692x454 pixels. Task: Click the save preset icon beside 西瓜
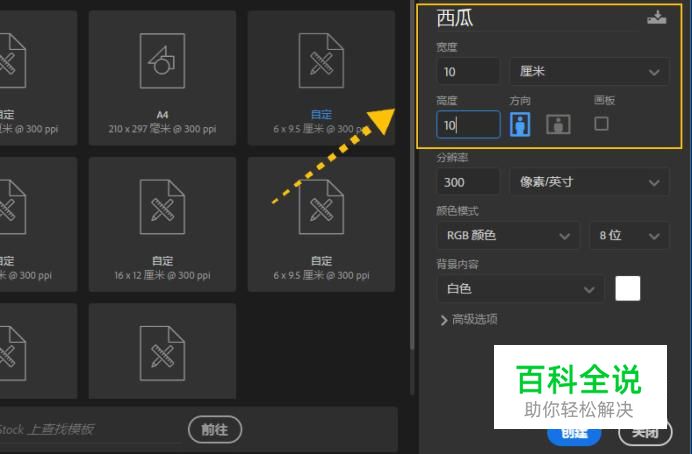(x=657, y=17)
